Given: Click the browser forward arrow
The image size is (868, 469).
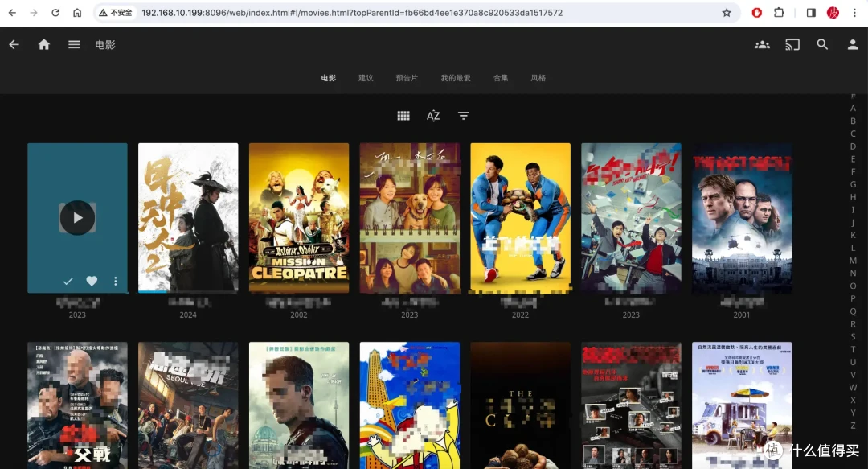Looking at the screenshot, I should coord(34,13).
